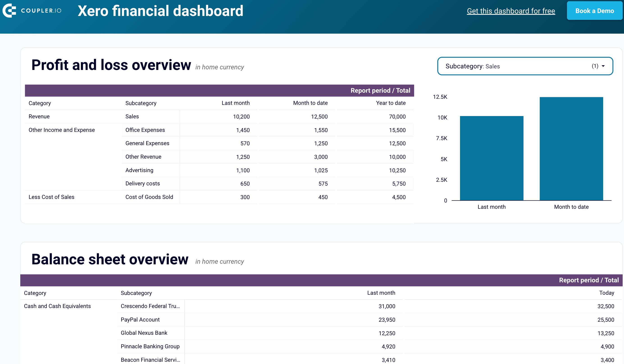Select the Office Expenses subcategory row
Viewport: 624px width, 364px height.
[145, 130]
